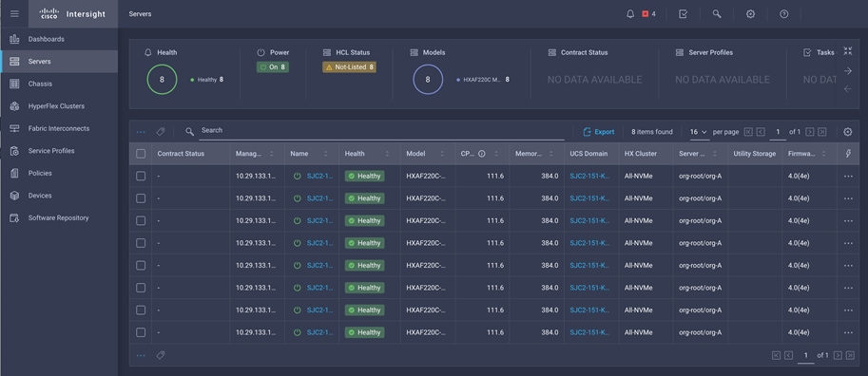Select the fifth server row checkbox

141,266
